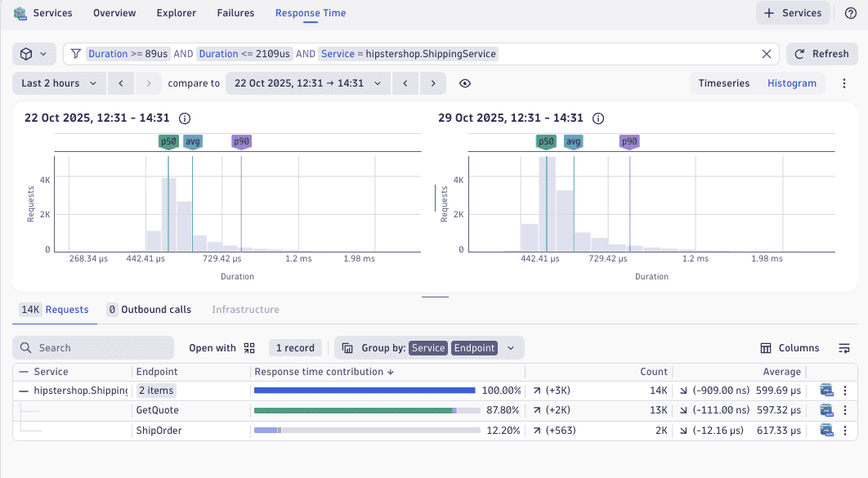Open the Help icon in the top right corner
The width and height of the screenshot is (868, 478).
(x=852, y=12)
